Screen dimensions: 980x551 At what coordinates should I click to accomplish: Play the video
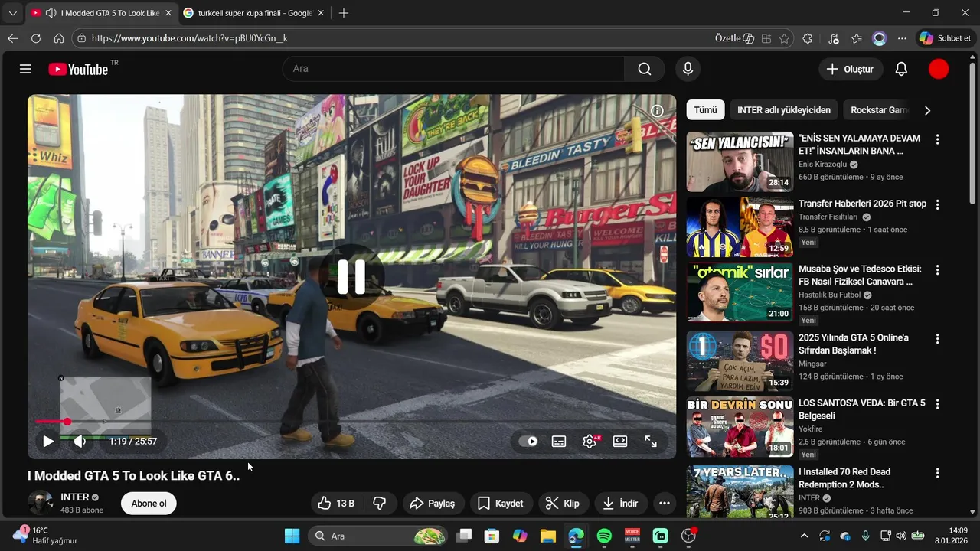[48, 441]
